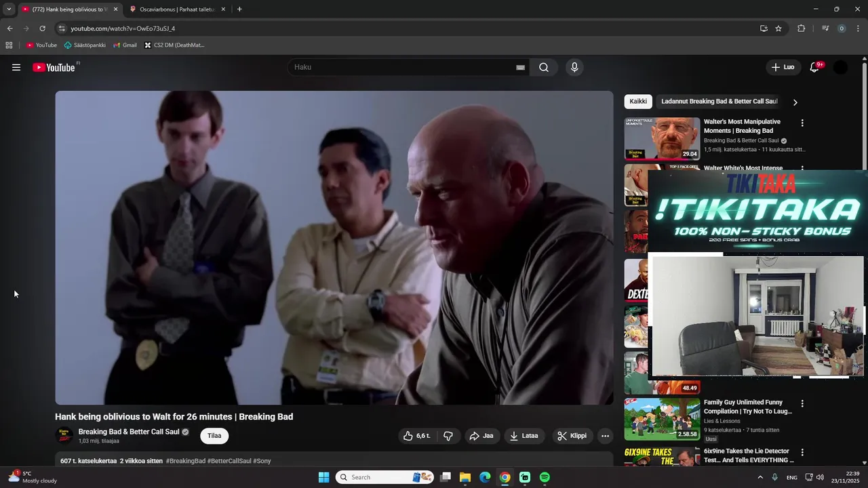Open Breaking Bad & Better Call Saul channel name
Viewport: 868px width, 488px height.
click(129, 432)
